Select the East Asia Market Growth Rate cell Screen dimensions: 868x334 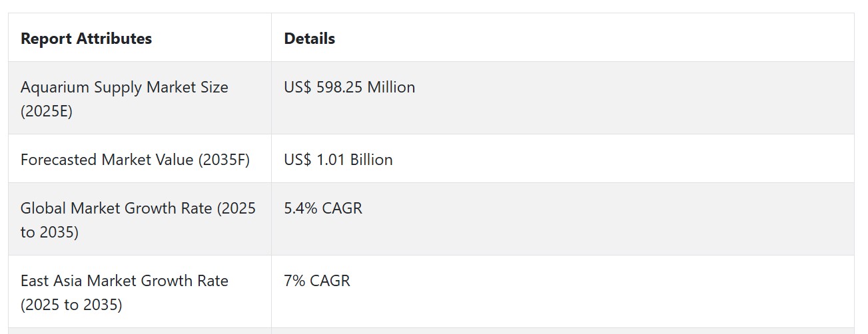pyautogui.click(x=140, y=292)
